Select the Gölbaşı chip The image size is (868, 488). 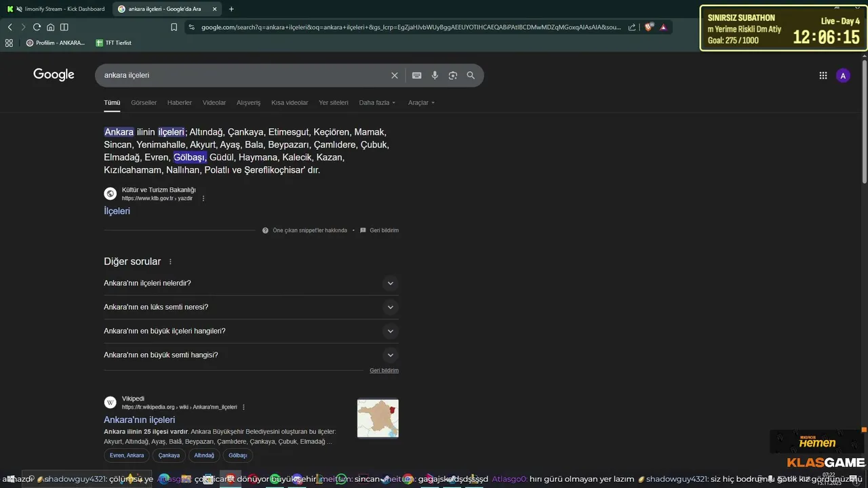click(238, 455)
